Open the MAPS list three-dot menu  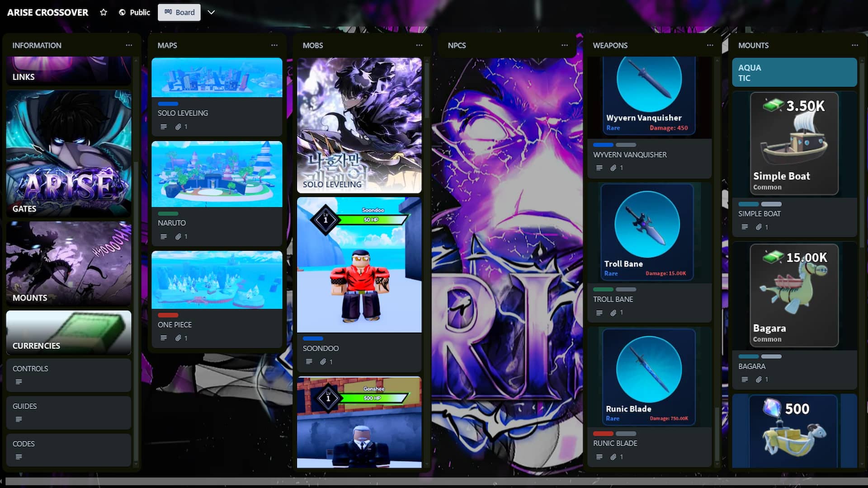[274, 45]
